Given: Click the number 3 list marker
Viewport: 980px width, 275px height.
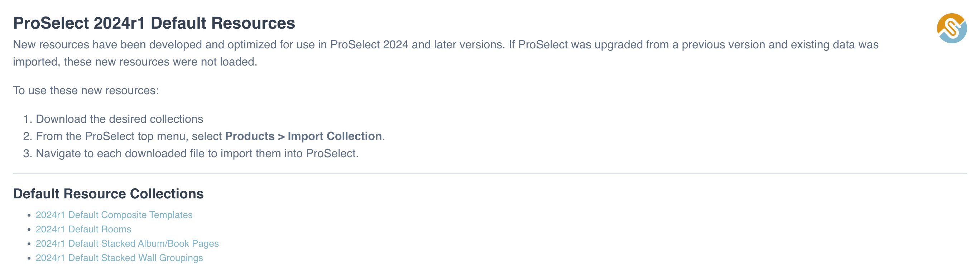Looking at the screenshot, I should [27, 153].
